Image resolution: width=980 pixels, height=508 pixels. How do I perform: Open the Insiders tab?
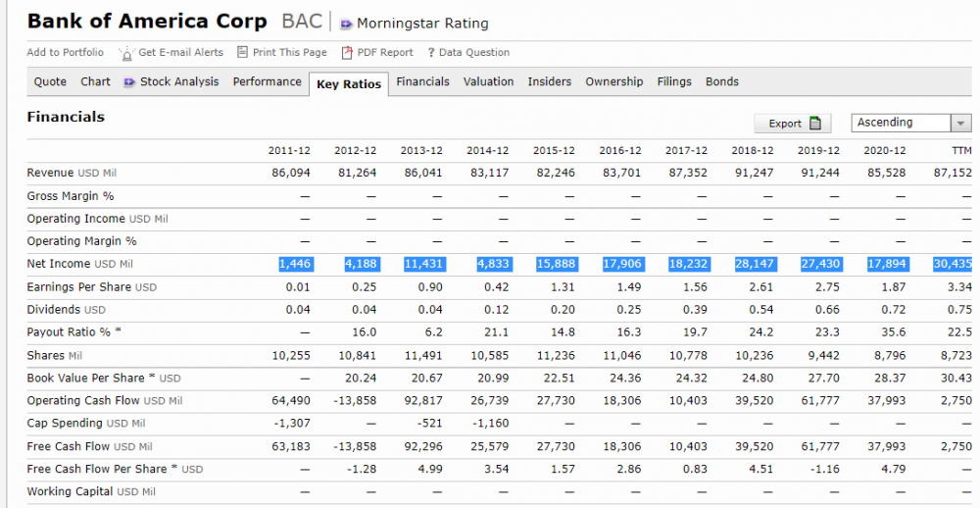pyautogui.click(x=550, y=81)
